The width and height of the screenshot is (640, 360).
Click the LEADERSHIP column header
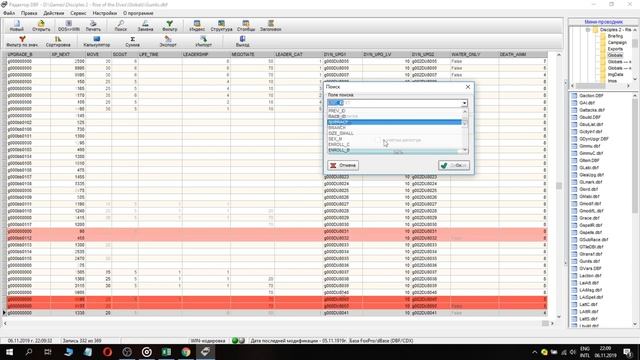click(206, 54)
